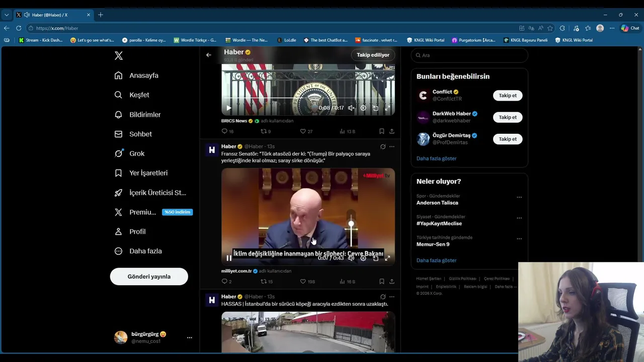
Task: Open settings gear on BRICS News video
Action: (363, 108)
